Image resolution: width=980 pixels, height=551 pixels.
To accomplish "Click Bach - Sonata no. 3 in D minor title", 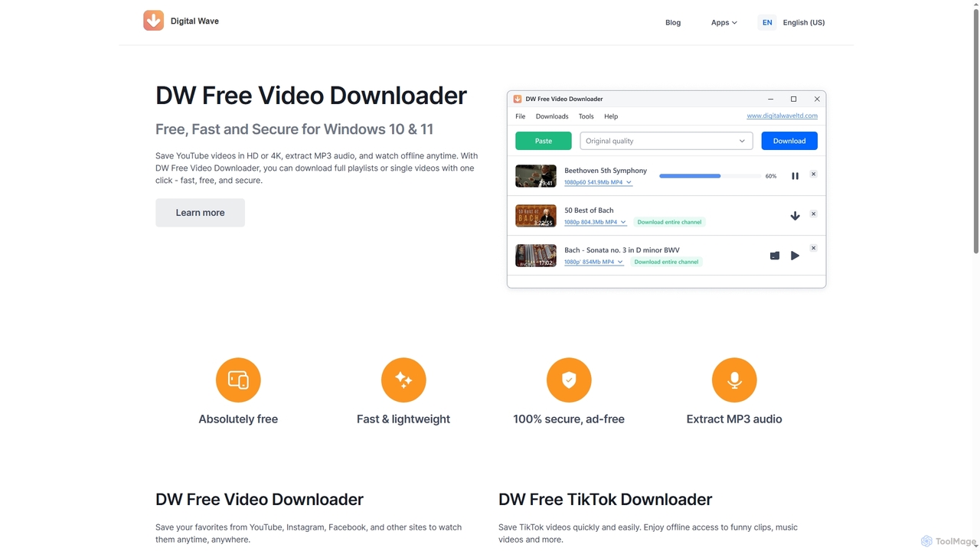I will (x=622, y=250).
